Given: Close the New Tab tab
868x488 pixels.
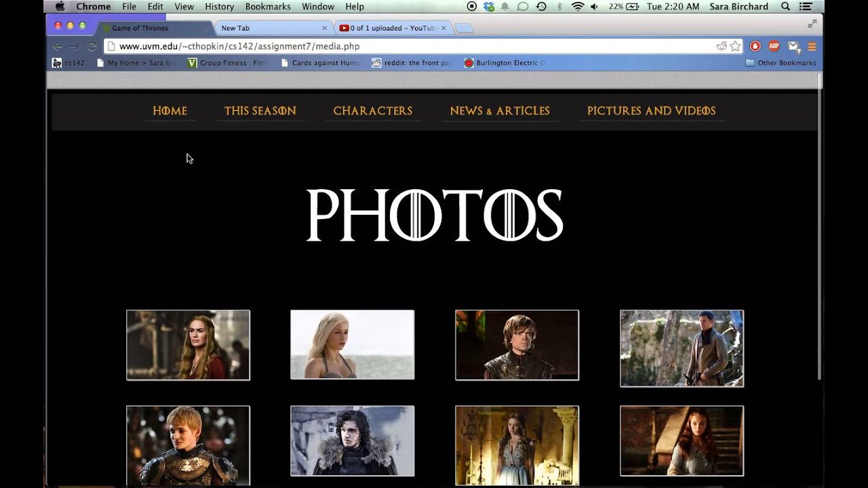Looking at the screenshot, I should click(x=324, y=28).
